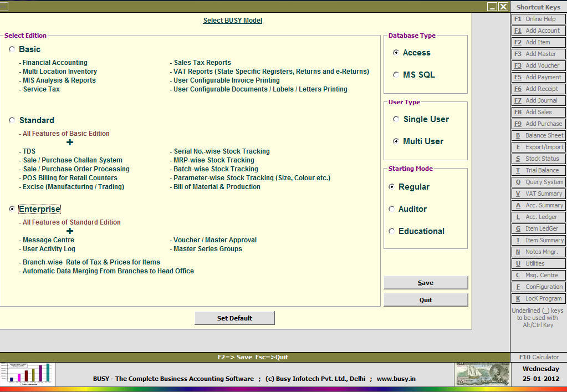Click the Quit button
Image resolution: width=567 pixels, height=392 pixels.
(426, 300)
